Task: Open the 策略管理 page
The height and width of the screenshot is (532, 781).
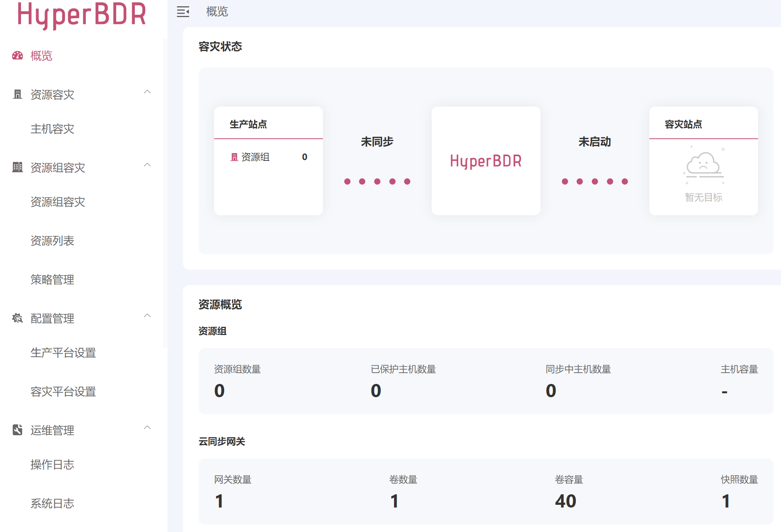Action: click(52, 279)
